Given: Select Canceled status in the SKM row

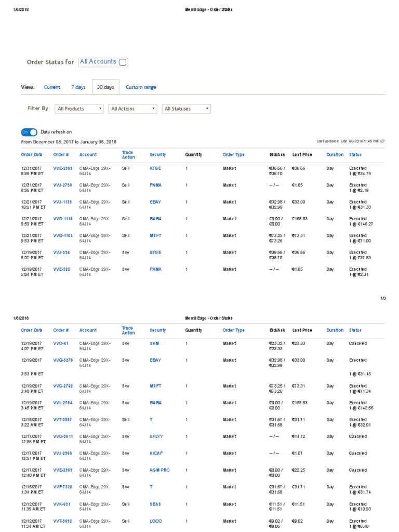Looking at the screenshot, I should coord(358,343).
